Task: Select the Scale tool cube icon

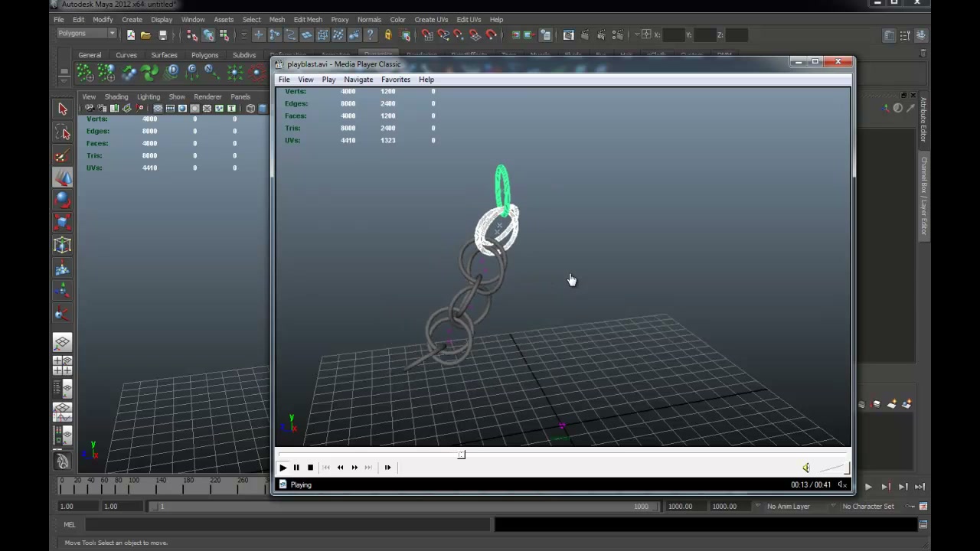Action: click(x=63, y=223)
